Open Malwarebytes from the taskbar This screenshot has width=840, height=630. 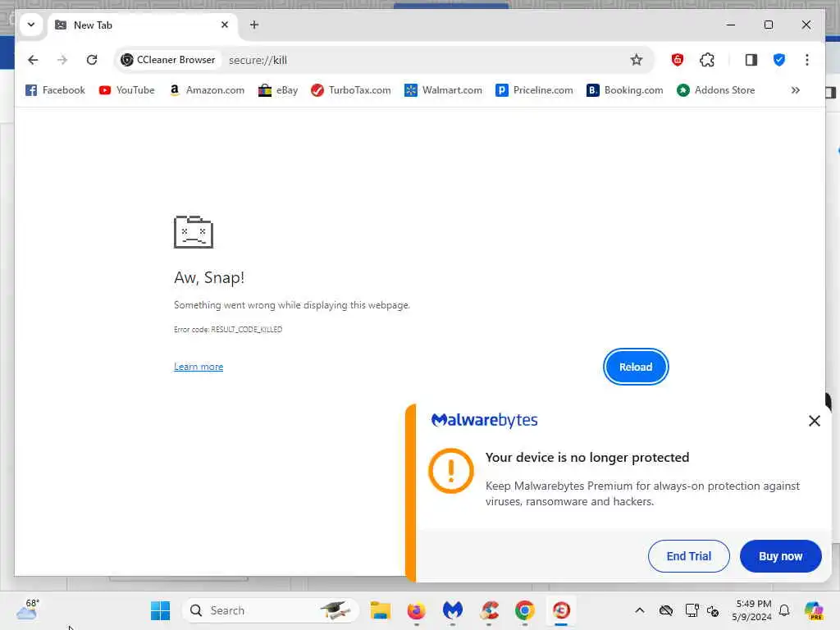[453, 610]
